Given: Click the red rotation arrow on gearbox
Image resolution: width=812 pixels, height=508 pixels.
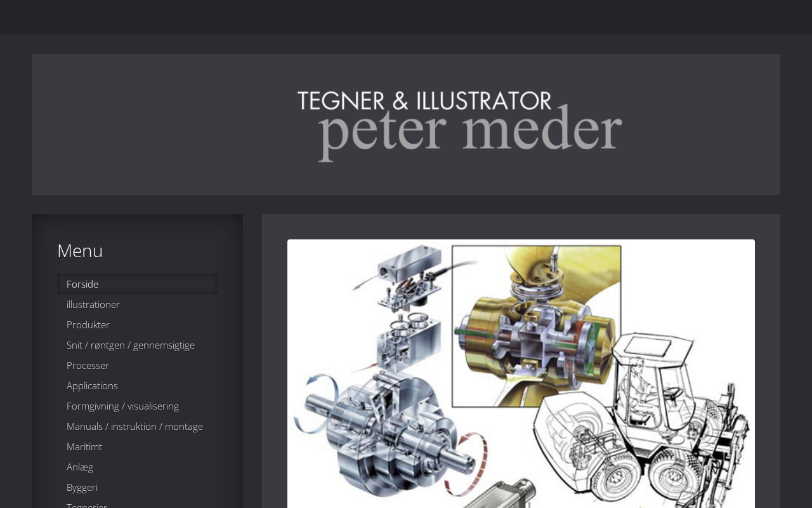Looking at the screenshot, I should (x=468, y=464).
